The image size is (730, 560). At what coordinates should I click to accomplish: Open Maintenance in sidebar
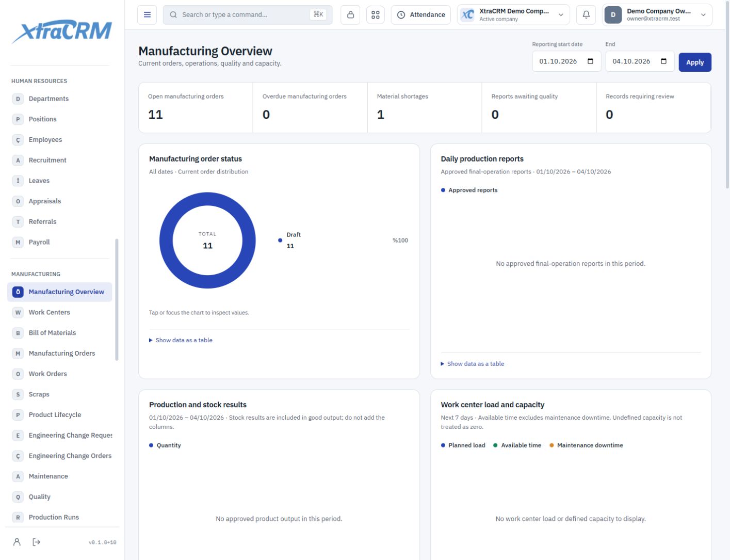click(60, 476)
